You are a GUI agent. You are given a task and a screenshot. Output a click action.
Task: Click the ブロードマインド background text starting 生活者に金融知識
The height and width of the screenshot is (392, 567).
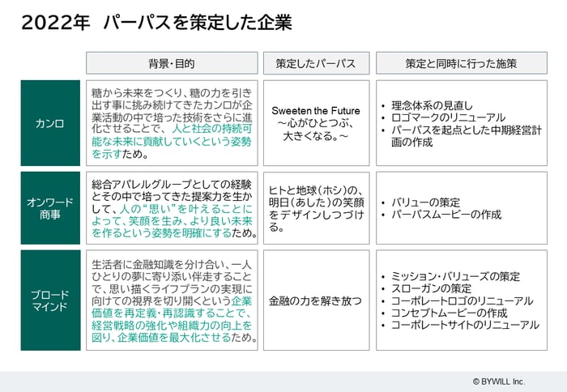(x=174, y=300)
